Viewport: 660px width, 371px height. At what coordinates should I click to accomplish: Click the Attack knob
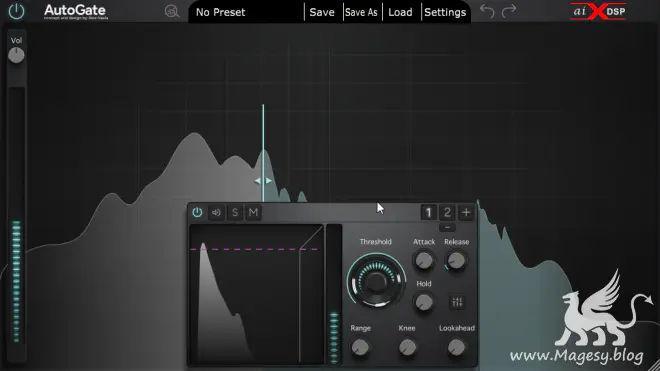423,260
